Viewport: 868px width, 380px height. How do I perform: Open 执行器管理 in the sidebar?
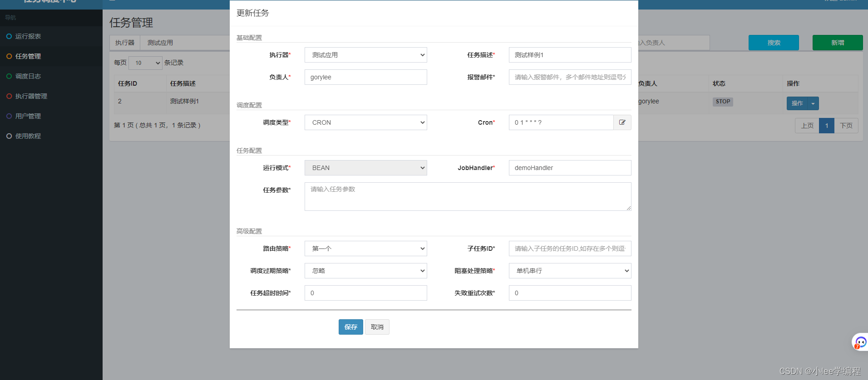31,96
